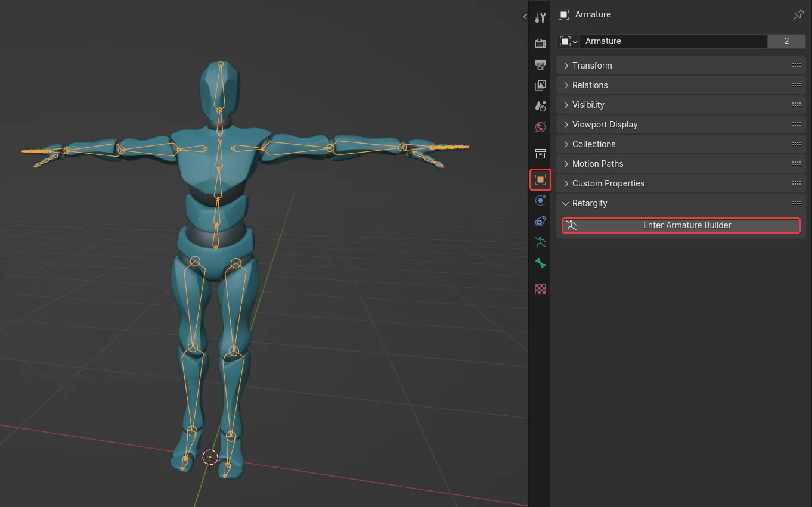Expand the Viewport Display panel
The image size is (812, 507).
click(605, 125)
